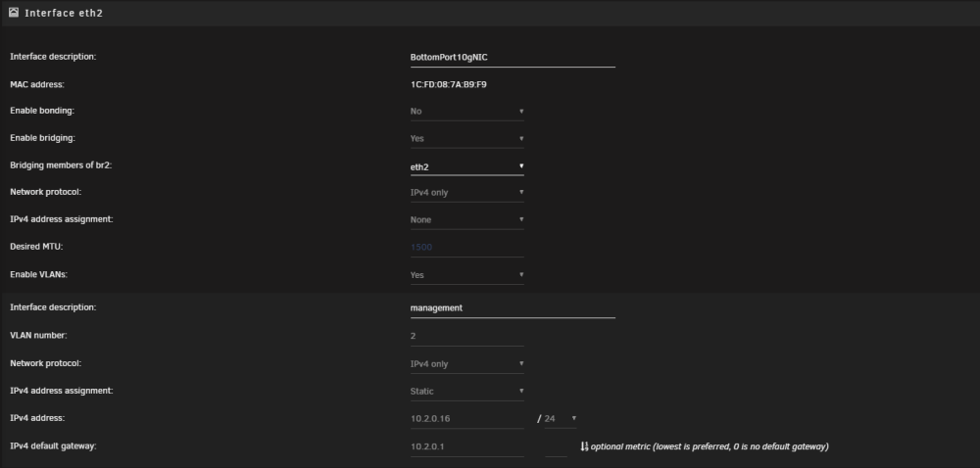Click the optional metric hint text

[x=710, y=446]
